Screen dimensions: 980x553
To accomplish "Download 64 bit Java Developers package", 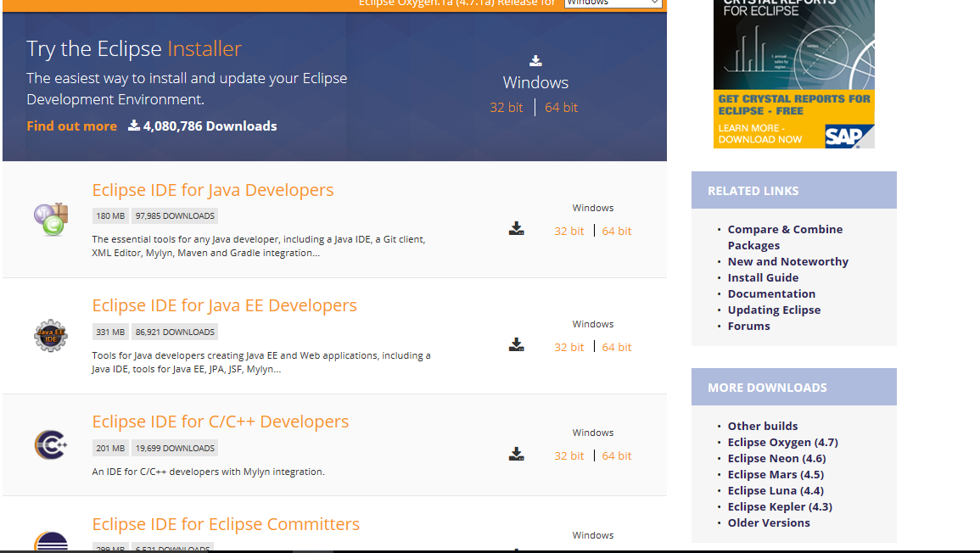I will click(617, 232).
